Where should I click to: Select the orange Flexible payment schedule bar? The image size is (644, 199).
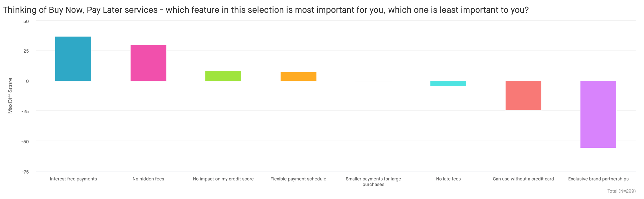pyautogui.click(x=298, y=76)
